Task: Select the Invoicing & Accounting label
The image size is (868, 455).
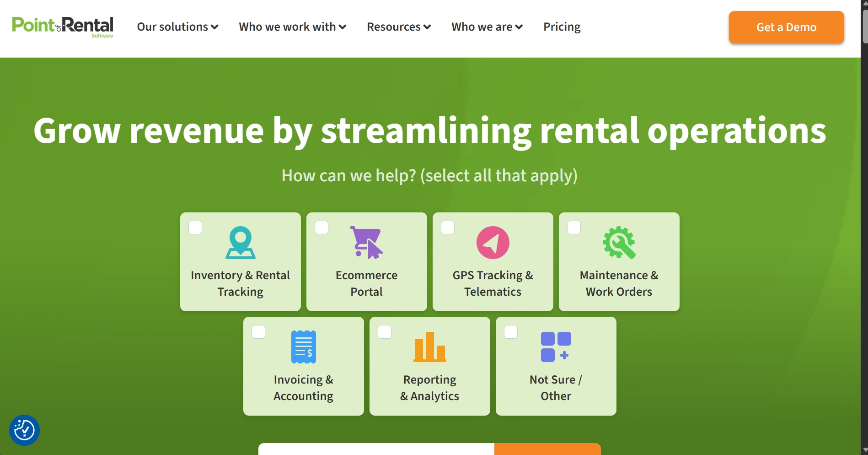Action: pos(304,388)
